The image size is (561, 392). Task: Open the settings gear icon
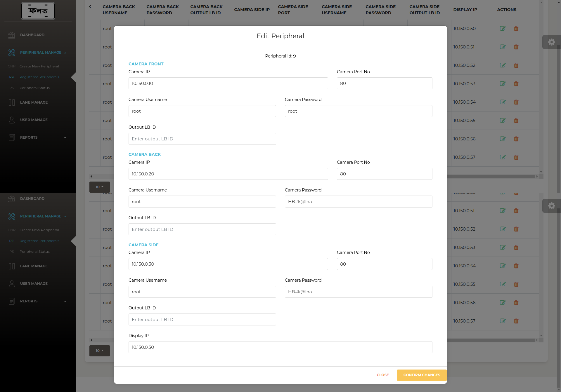[551, 42]
